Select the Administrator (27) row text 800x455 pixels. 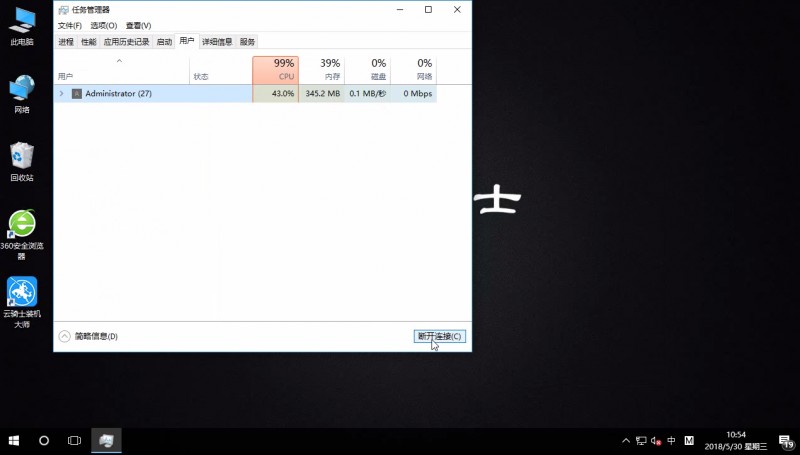coord(118,94)
